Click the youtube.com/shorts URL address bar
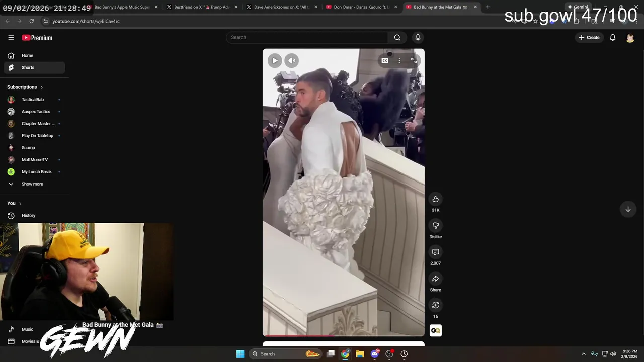Image resolution: width=644 pixels, height=362 pixels. 86,21
